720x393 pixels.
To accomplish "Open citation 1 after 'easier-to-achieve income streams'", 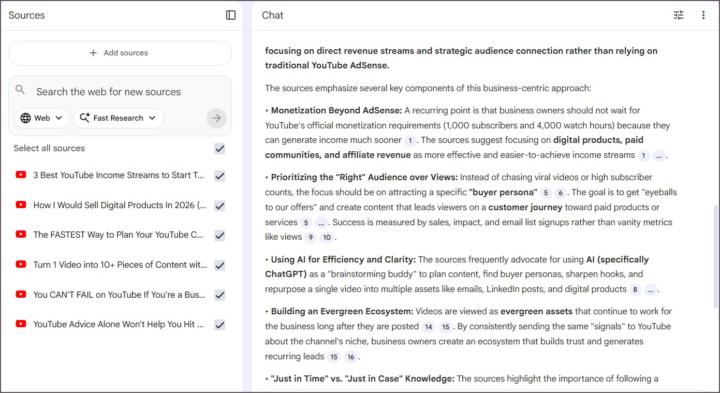I will pyautogui.click(x=643, y=156).
